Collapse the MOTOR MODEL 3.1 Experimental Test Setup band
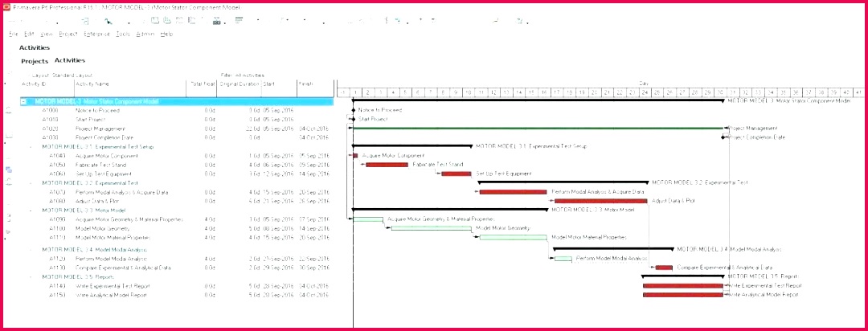Screen dimensions: 868x331 tap(31, 147)
